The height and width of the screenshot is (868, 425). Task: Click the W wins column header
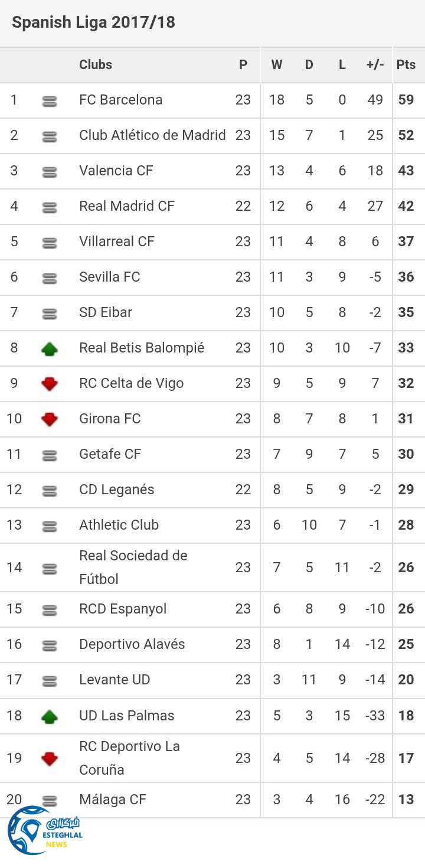pyautogui.click(x=276, y=65)
